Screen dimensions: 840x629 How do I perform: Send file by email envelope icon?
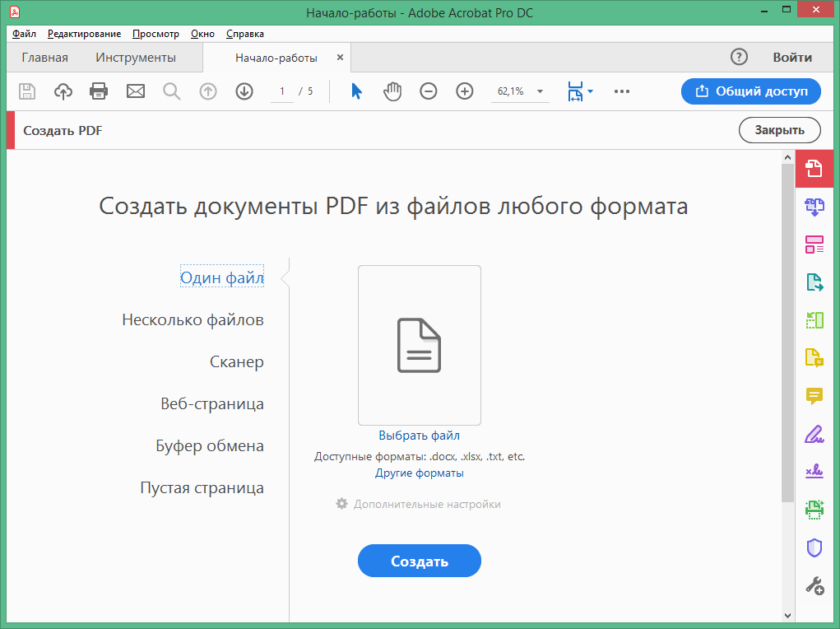point(136,91)
